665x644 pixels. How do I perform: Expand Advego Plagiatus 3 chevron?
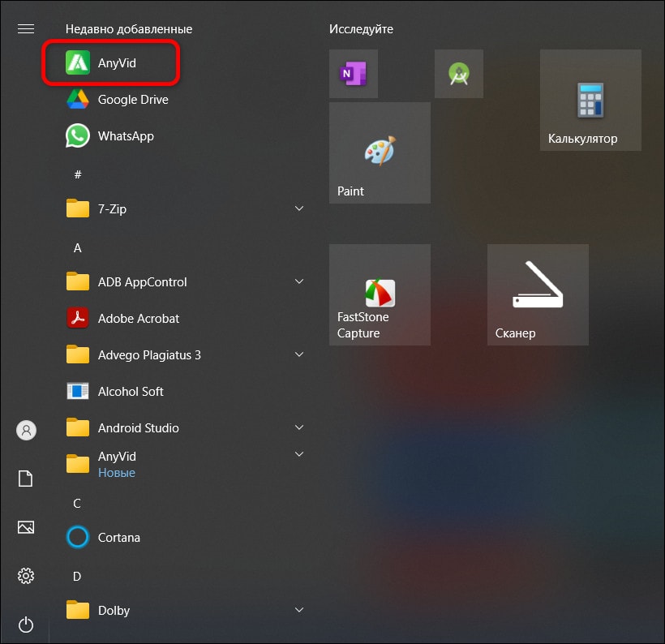[299, 354]
